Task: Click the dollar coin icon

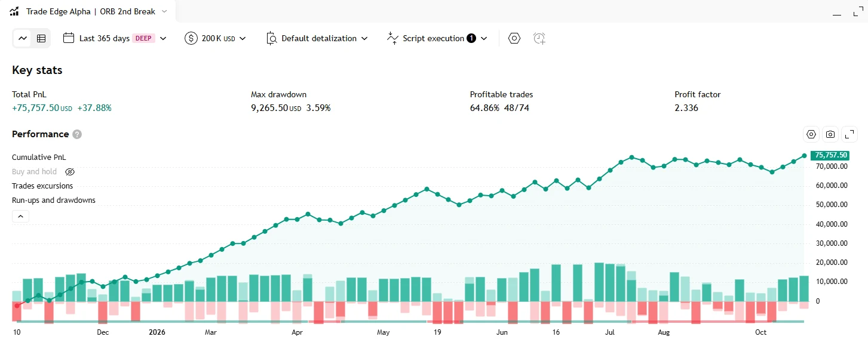Action: (191, 38)
